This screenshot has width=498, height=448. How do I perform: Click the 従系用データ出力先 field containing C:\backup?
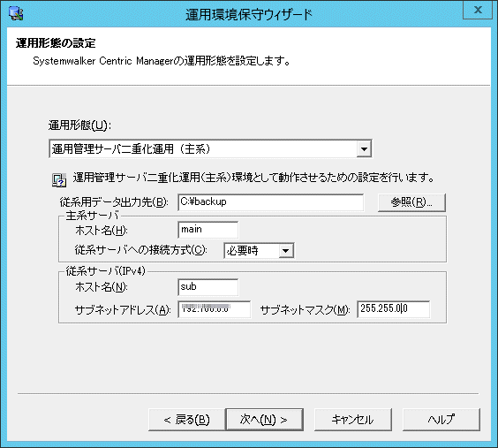270,202
